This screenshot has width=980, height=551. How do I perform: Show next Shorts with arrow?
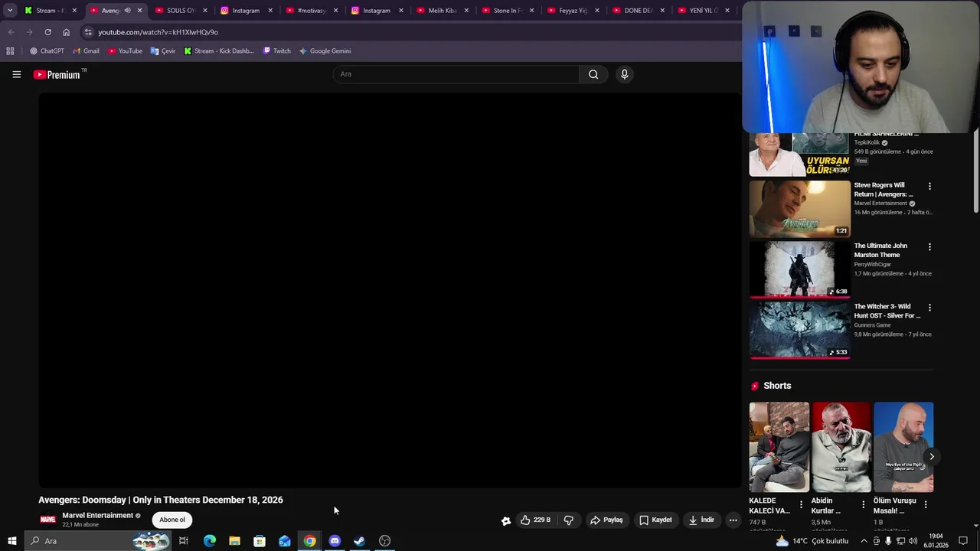click(x=931, y=456)
